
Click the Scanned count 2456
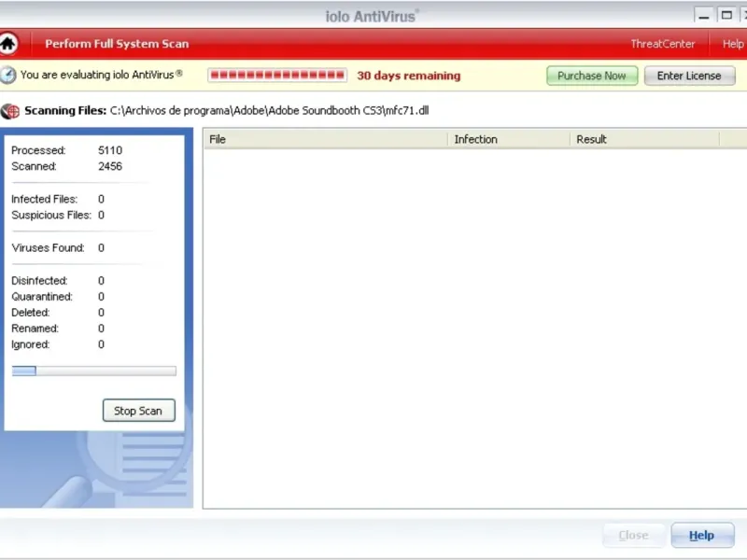pos(110,166)
